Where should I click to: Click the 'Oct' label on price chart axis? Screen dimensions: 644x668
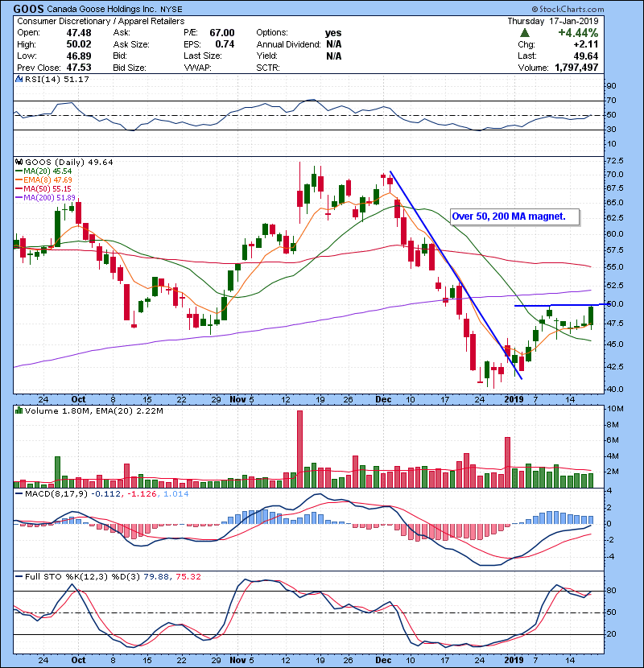[78, 400]
